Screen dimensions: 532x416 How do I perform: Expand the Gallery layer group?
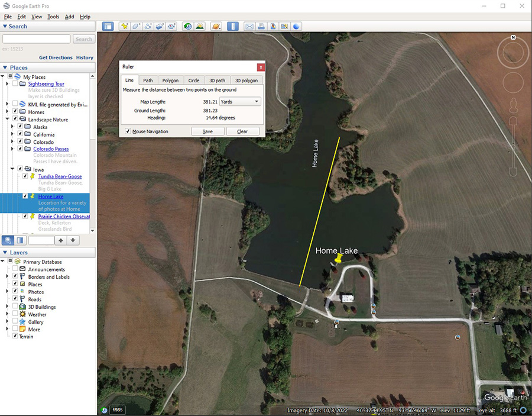(7, 321)
